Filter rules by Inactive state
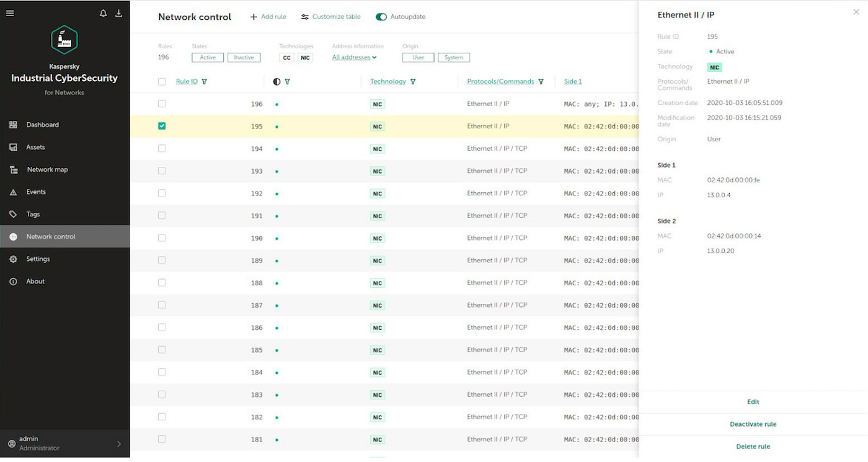Image resolution: width=868 pixels, height=462 pixels. pos(244,58)
